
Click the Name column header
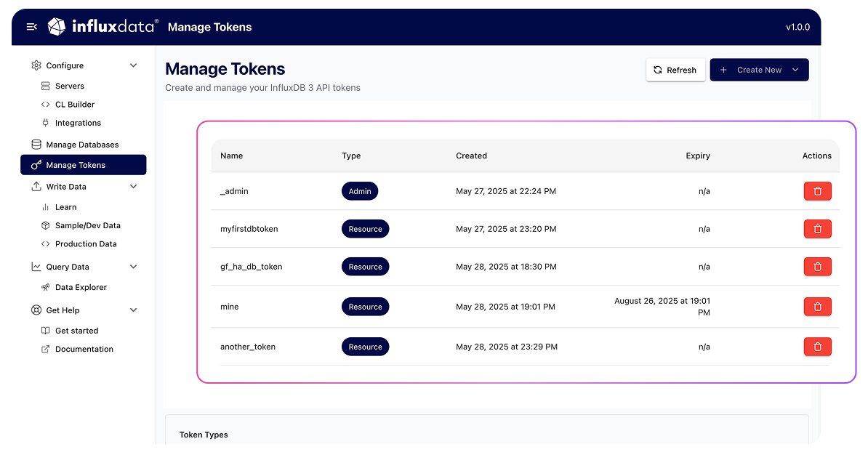click(231, 156)
